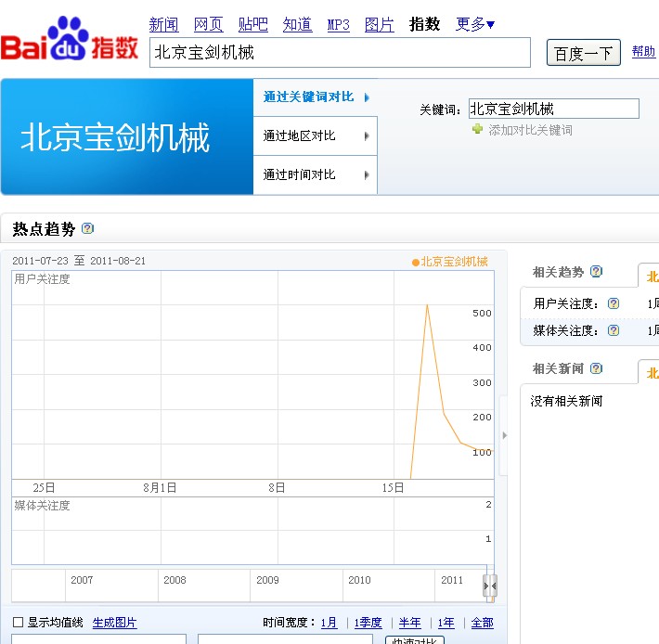Click 2009 on the year timeline

[x=267, y=580]
